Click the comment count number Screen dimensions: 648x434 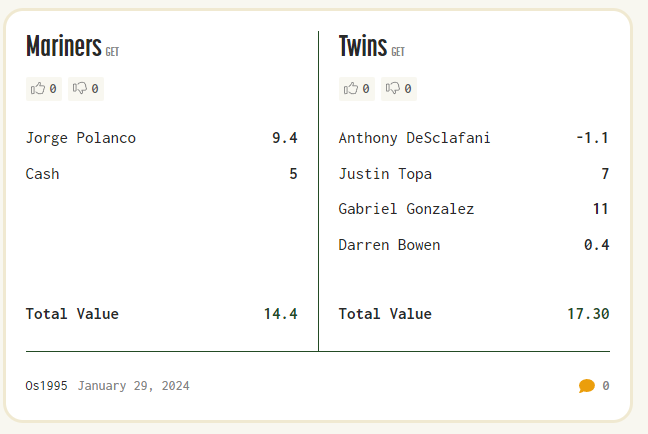pyautogui.click(x=606, y=386)
